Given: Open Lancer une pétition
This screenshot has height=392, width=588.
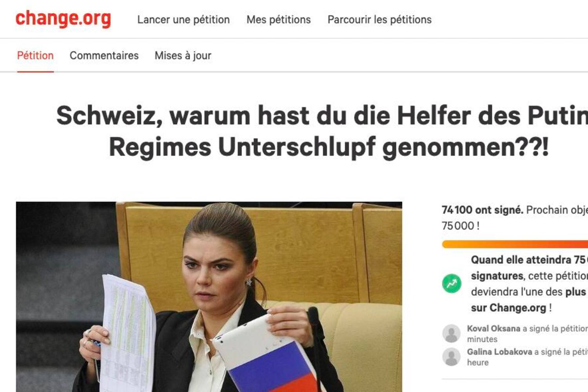Looking at the screenshot, I should point(183,20).
